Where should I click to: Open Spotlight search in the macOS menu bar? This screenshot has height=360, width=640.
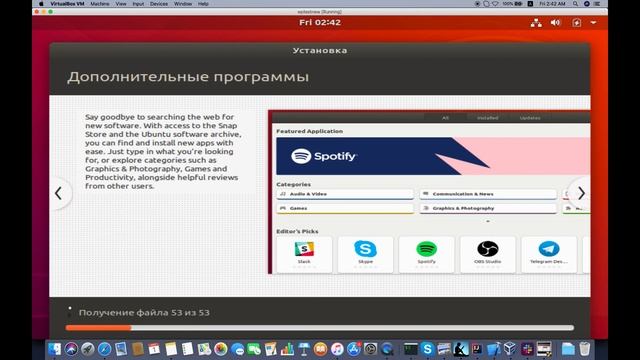click(x=575, y=4)
